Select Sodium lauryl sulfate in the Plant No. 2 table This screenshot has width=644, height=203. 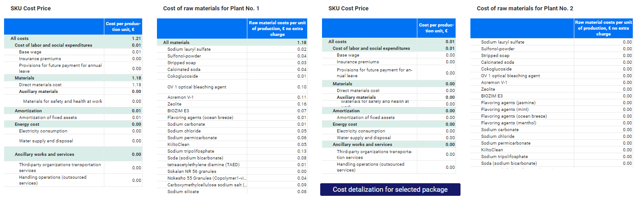coord(503,42)
